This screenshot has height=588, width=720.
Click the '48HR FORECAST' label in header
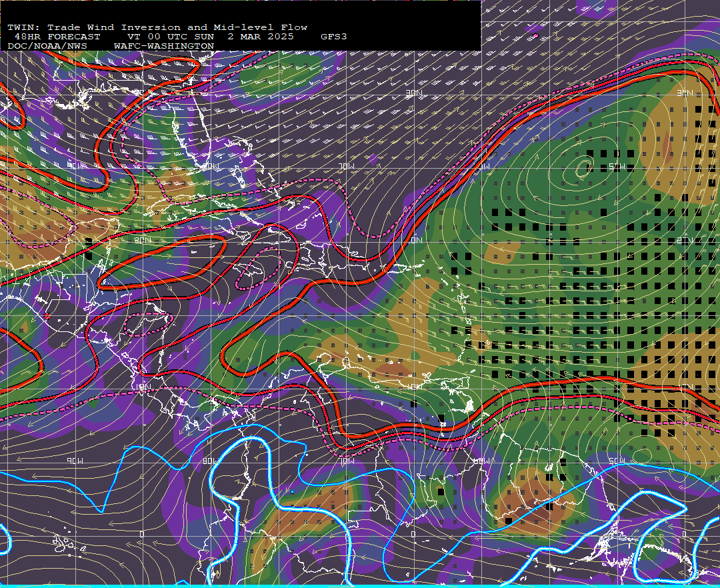point(57,37)
